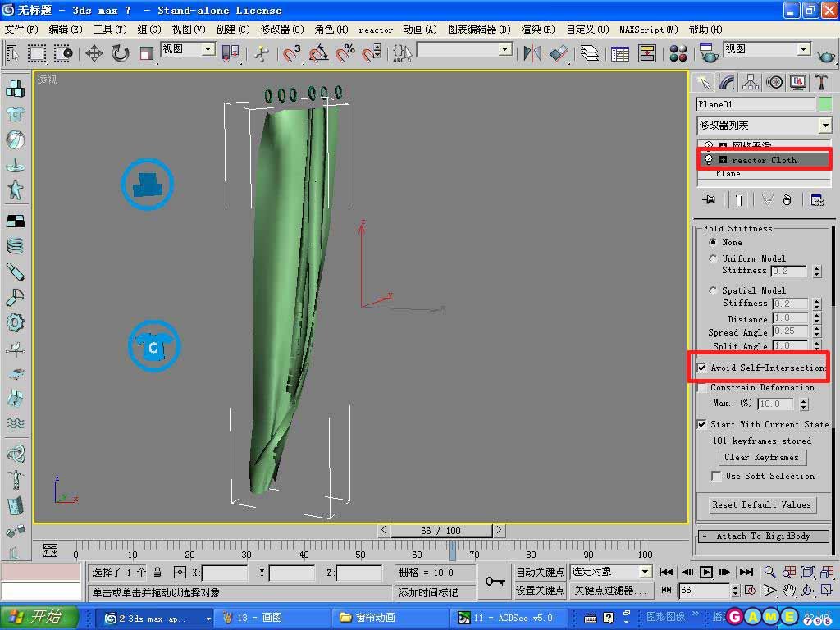Click the 关键点过滤器 button
The image size is (840, 630).
611,591
